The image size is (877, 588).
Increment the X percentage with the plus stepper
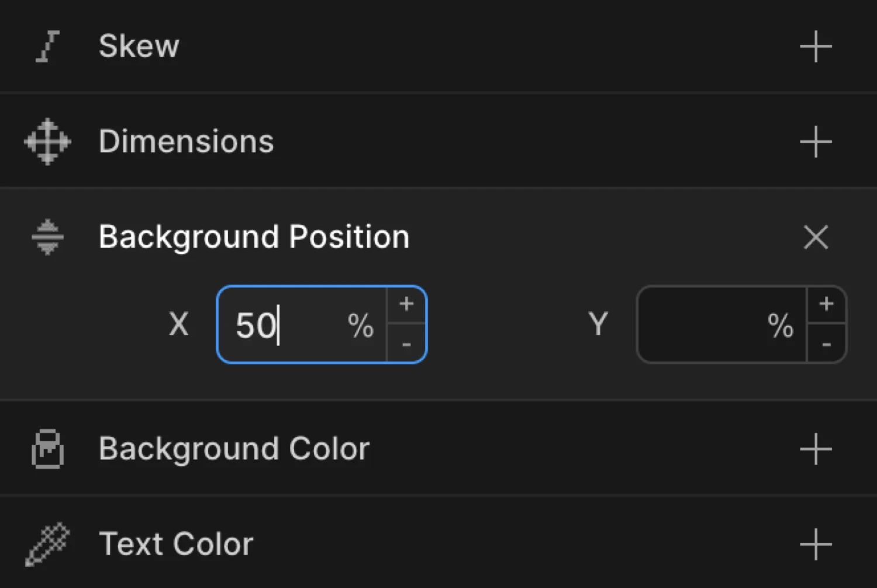click(x=406, y=304)
